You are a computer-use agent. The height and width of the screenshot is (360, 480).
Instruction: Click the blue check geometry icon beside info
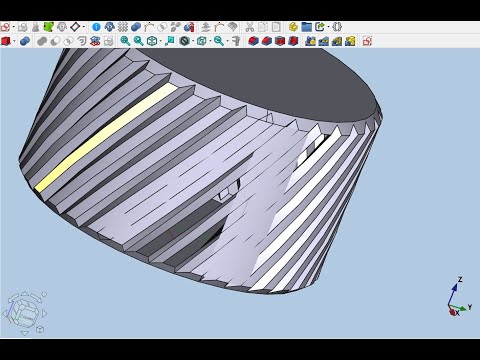pyautogui.click(x=110, y=27)
